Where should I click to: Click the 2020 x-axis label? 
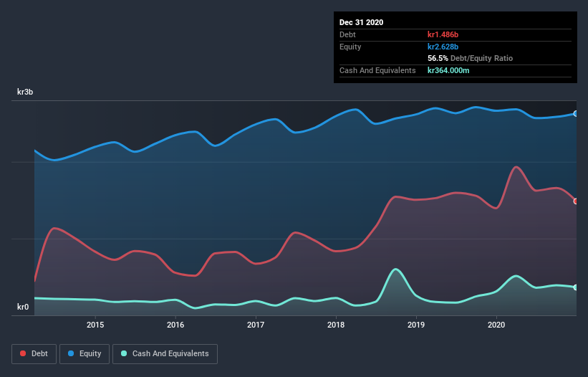tap(496, 325)
